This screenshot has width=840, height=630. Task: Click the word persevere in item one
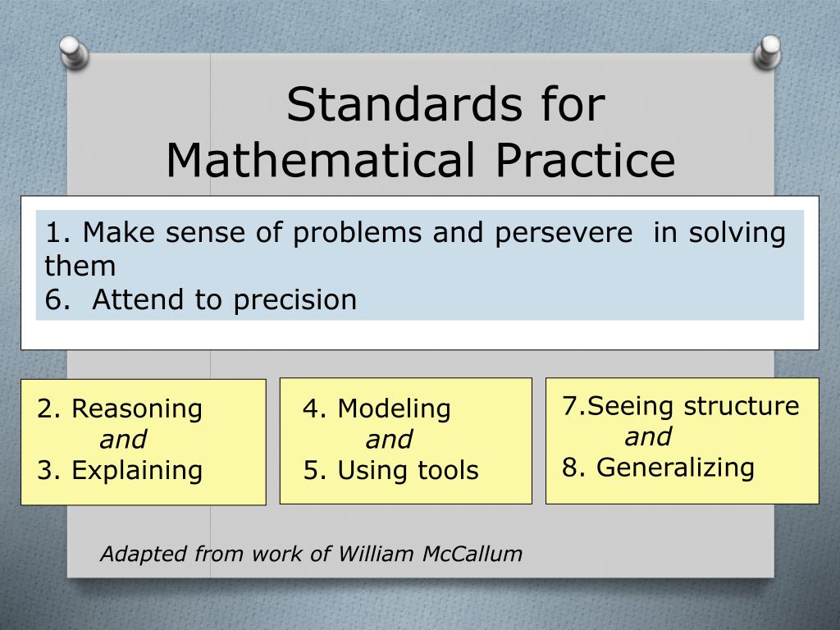[563, 234]
